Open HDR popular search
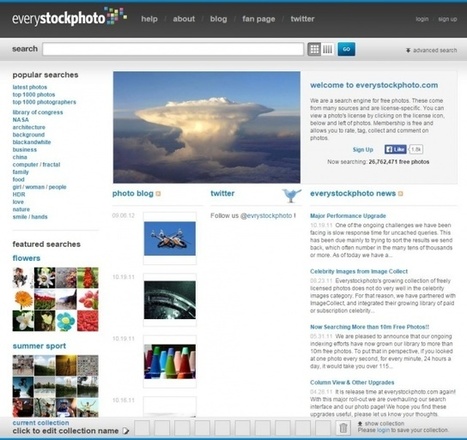Image resolution: width=467 pixels, height=440 pixels. tap(19, 194)
